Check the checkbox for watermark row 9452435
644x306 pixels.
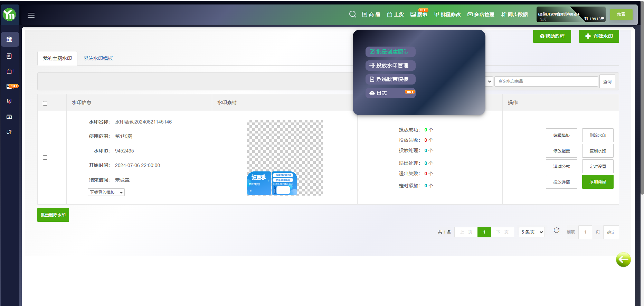pos(45,157)
